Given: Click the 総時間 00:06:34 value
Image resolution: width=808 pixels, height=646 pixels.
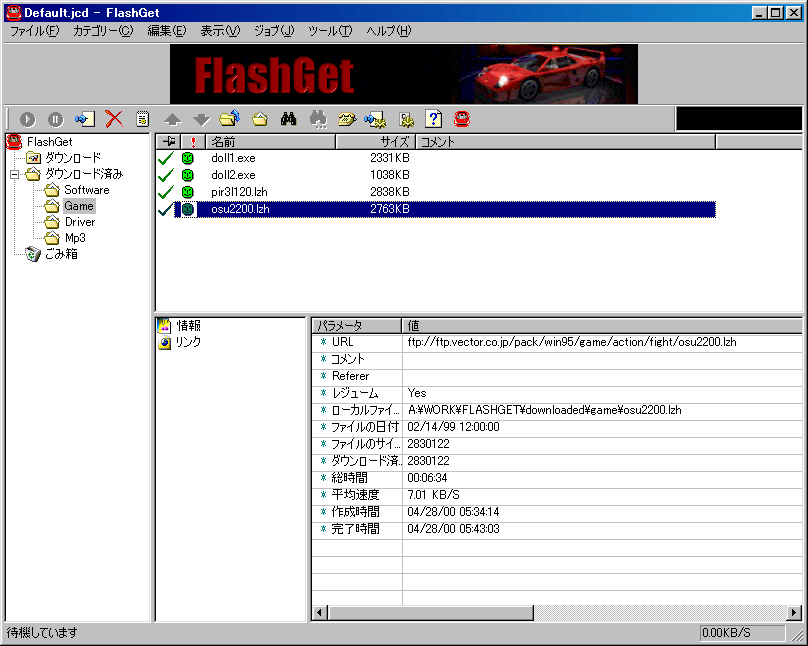Looking at the screenshot, I should coord(427,478).
